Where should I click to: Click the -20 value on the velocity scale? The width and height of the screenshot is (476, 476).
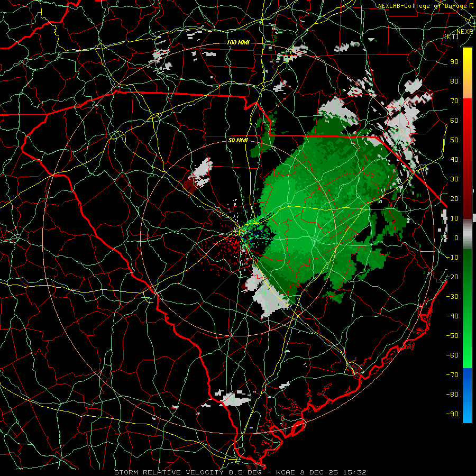click(452, 277)
